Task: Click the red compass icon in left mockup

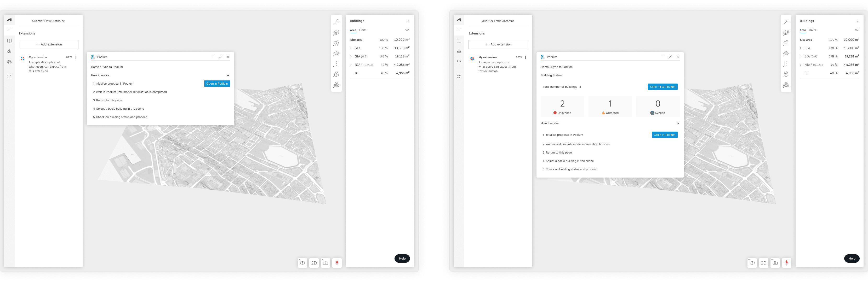Action: [337, 263]
